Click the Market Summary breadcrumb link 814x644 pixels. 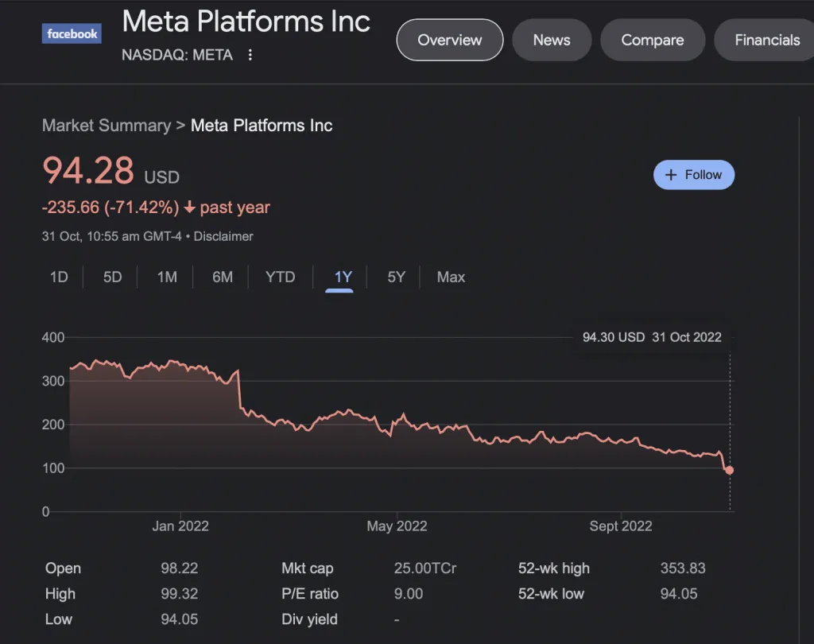[x=106, y=126]
